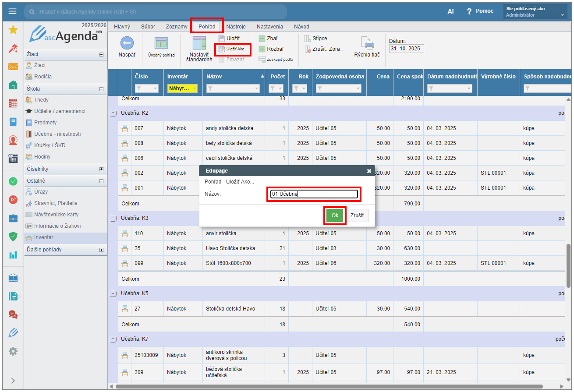Open the Rýchla tlač printer icon

coord(367,43)
